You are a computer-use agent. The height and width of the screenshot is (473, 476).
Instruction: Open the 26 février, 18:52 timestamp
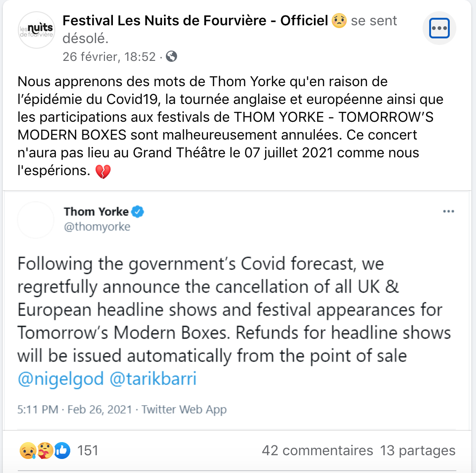109,57
